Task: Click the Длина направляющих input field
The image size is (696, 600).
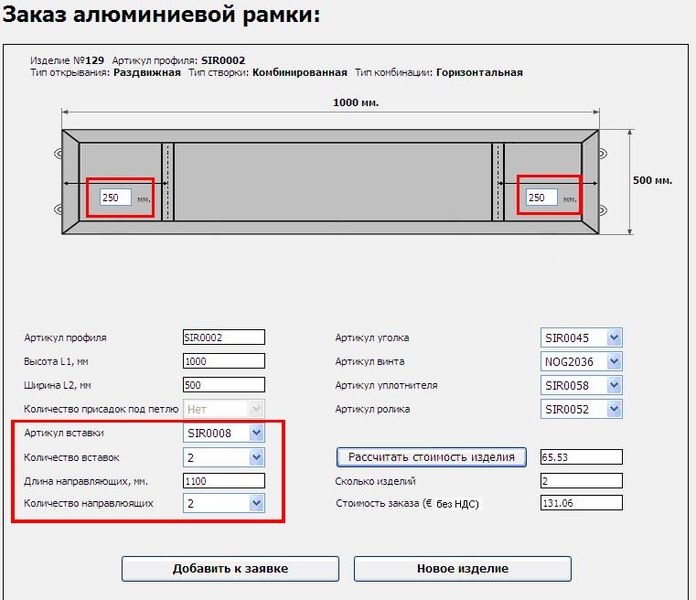Action: pyautogui.click(x=224, y=481)
